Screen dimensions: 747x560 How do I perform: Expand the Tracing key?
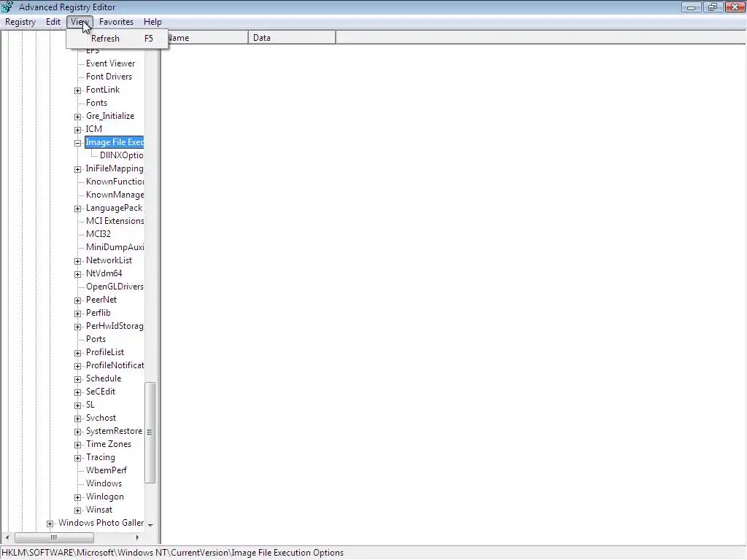point(77,458)
